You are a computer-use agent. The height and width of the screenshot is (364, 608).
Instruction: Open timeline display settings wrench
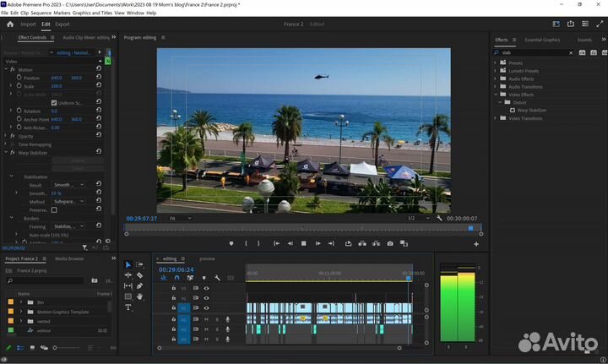point(217,278)
